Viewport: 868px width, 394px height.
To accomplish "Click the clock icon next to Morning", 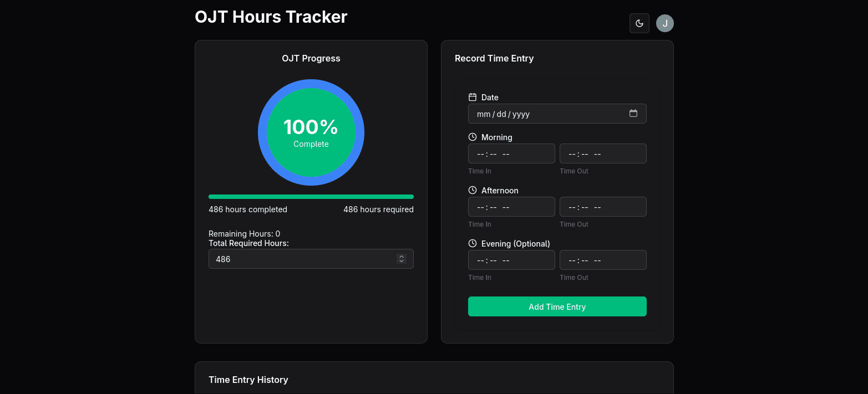I will pyautogui.click(x=473, y=136).
